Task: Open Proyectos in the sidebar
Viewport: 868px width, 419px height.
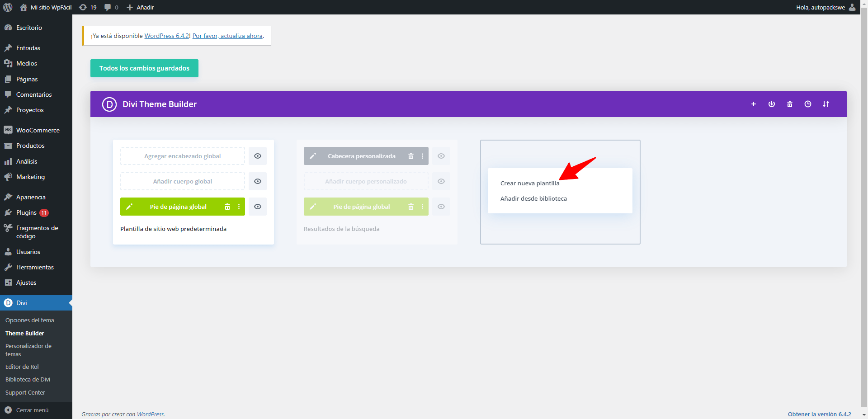Action: click(36, 110)
